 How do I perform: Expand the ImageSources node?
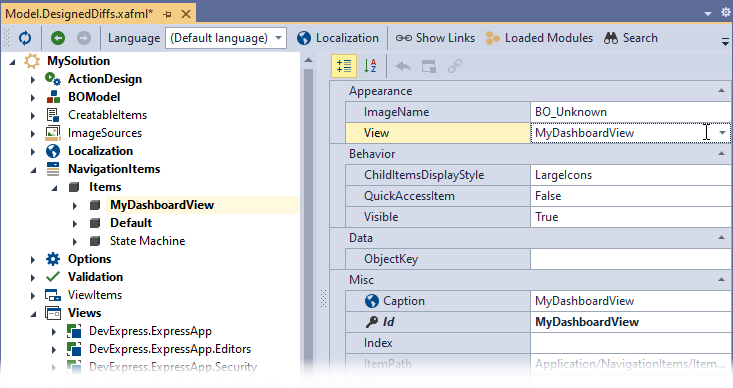32,134
